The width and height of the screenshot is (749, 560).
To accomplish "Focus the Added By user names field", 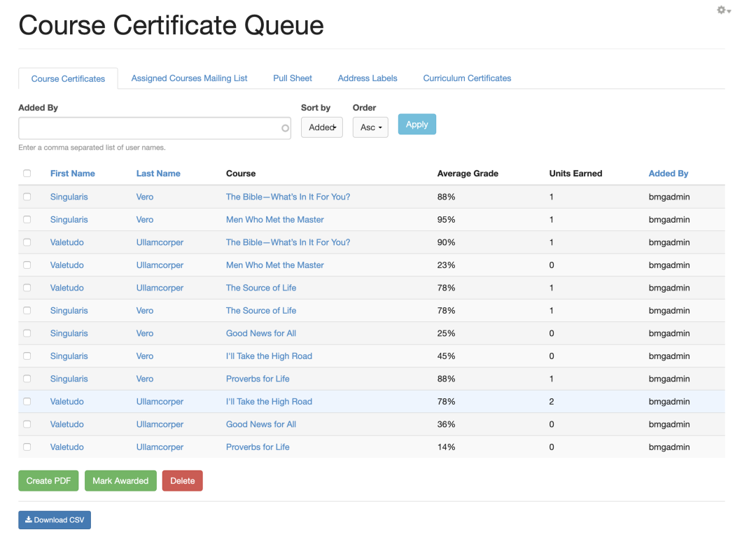I will point(148,128).
